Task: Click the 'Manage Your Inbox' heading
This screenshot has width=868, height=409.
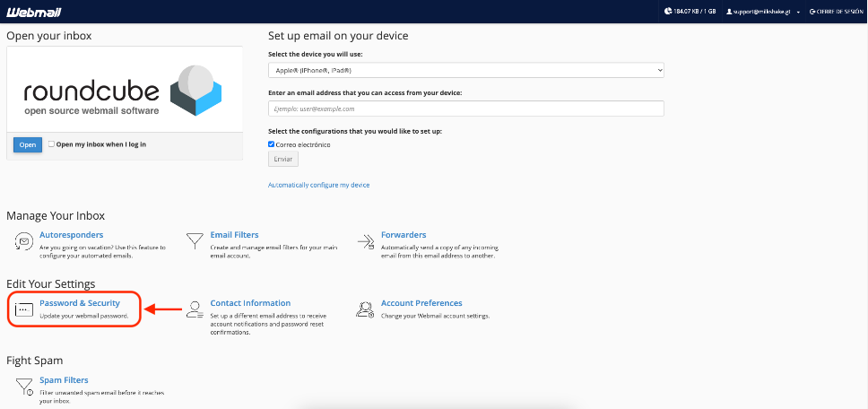Action: [56, 215]
